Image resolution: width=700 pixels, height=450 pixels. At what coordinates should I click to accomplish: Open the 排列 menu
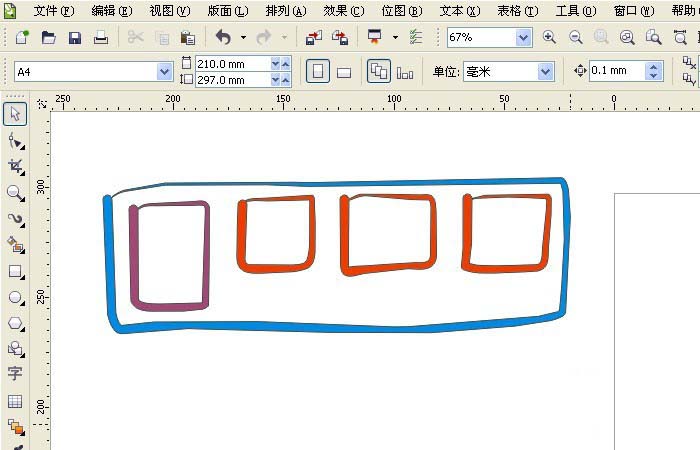pyautogui.click(x=285, y=11)
